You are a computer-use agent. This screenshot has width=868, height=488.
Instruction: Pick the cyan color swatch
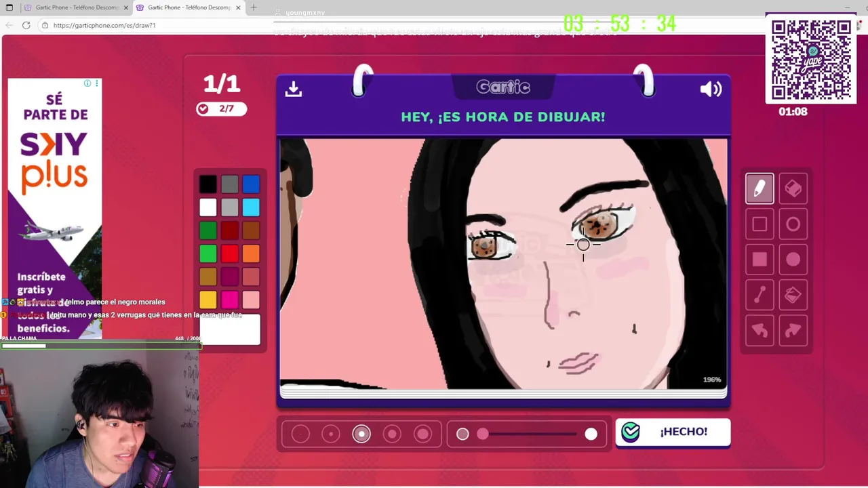pos(251,207)
